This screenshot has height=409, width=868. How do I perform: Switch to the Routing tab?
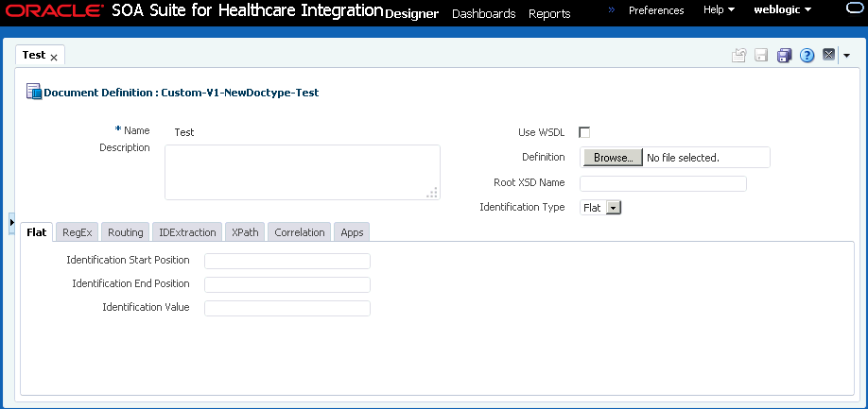click(x=126, y=232)
